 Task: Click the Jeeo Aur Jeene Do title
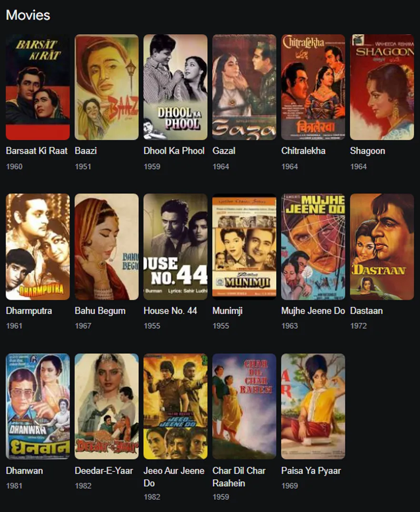click(x=174, y=477)
